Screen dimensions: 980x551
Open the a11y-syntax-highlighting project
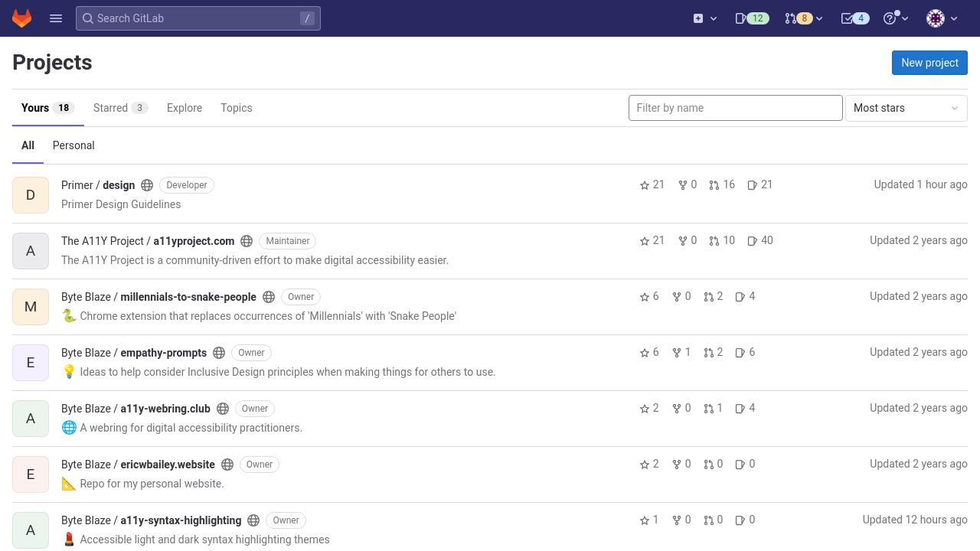(151, 520)
